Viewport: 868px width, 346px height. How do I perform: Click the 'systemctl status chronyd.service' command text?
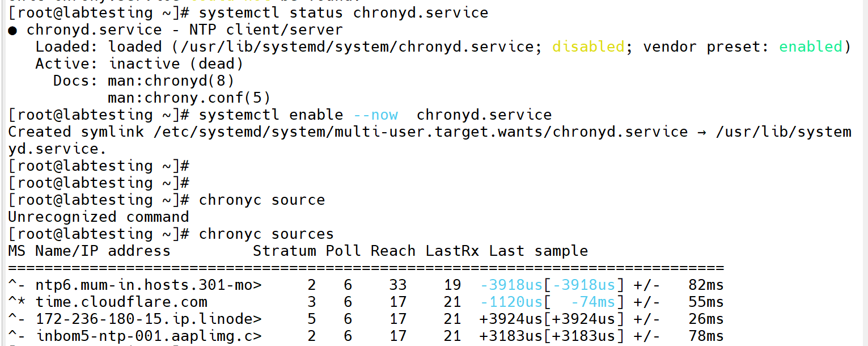pos(344,12)
